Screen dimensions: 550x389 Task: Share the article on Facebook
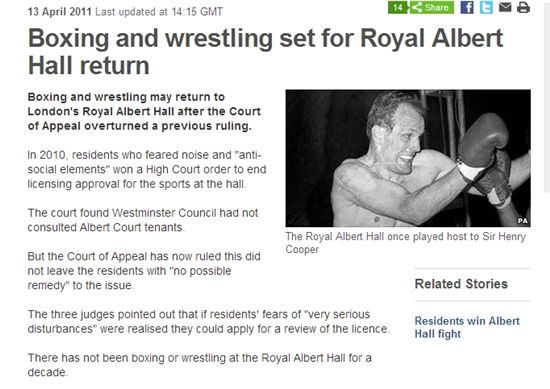467,7
